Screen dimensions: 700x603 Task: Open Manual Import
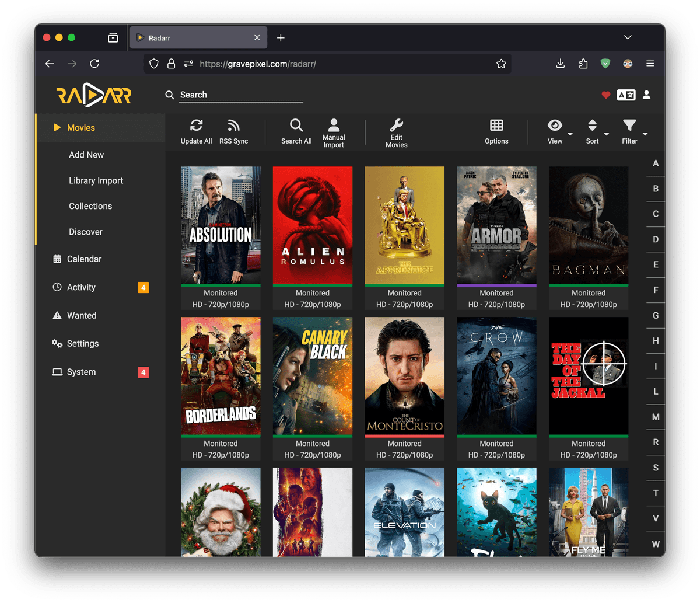tap(334, 133)
